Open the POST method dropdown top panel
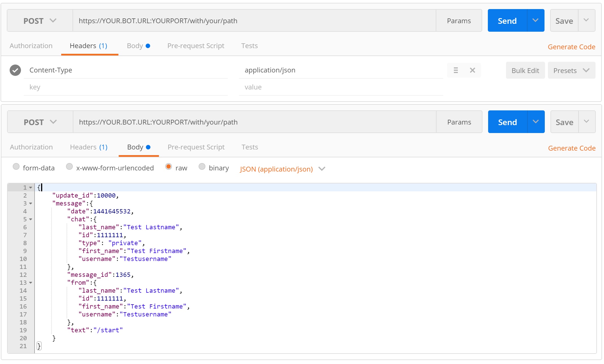 tap(39, 20)
